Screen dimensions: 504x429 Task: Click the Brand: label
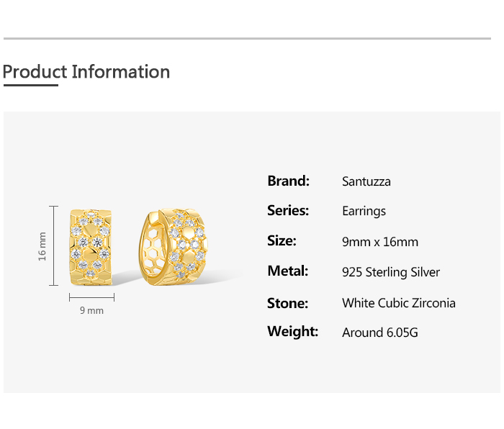pos(288,181)
